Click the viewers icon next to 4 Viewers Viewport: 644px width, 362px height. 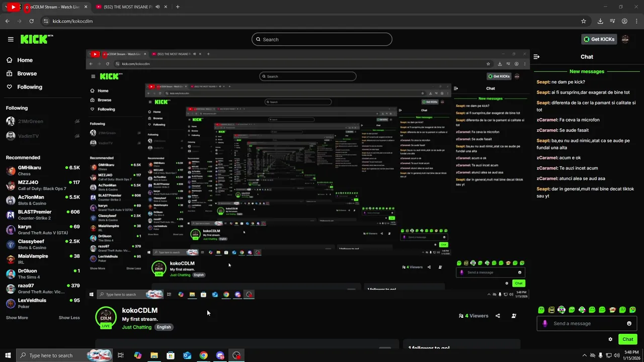coord(461,316)
